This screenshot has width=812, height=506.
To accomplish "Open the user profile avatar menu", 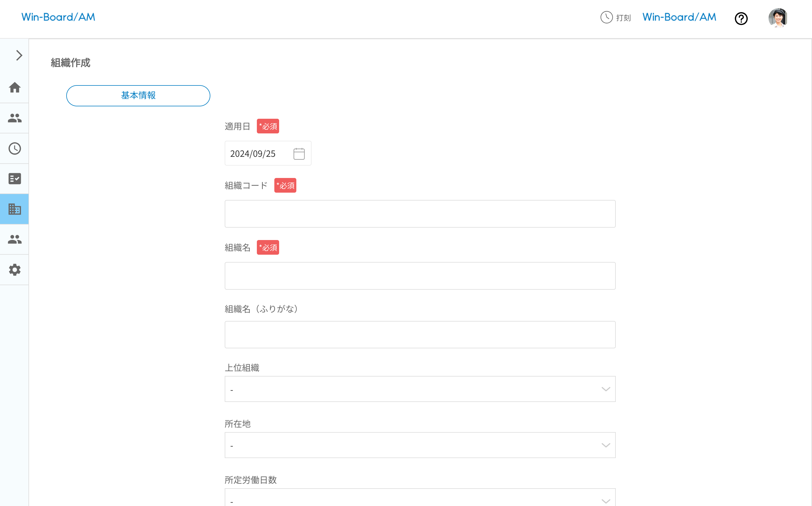I will point(778,17).
